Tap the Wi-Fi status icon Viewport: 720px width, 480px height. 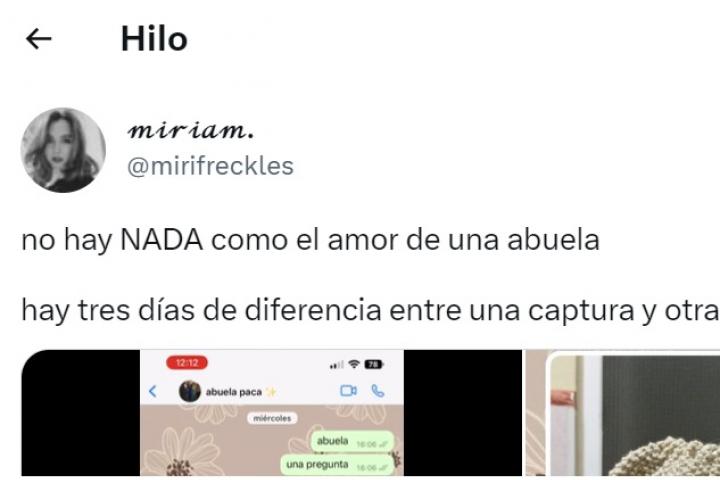pos(354,364)
